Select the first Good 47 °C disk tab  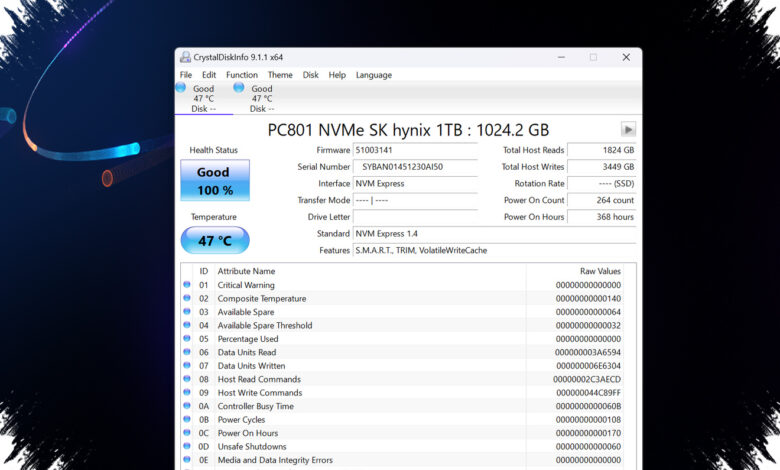pyautogui.click(x=203, y=98)
